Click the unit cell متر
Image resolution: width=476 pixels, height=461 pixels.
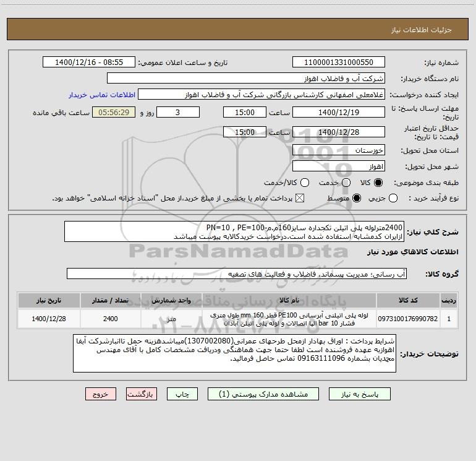pos(171,319)
